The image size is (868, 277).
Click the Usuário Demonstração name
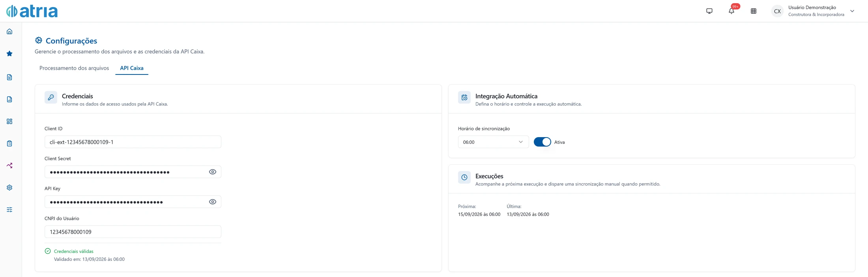(812, 7)
